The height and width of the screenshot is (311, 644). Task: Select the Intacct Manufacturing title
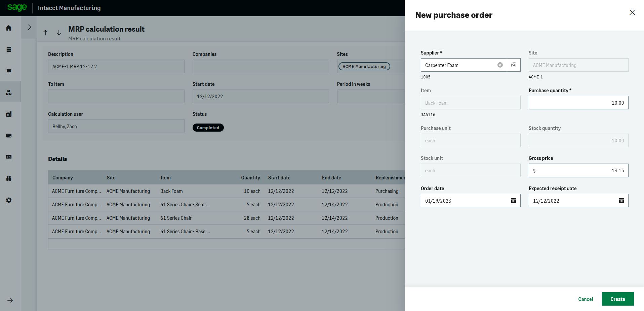[69, 8]
